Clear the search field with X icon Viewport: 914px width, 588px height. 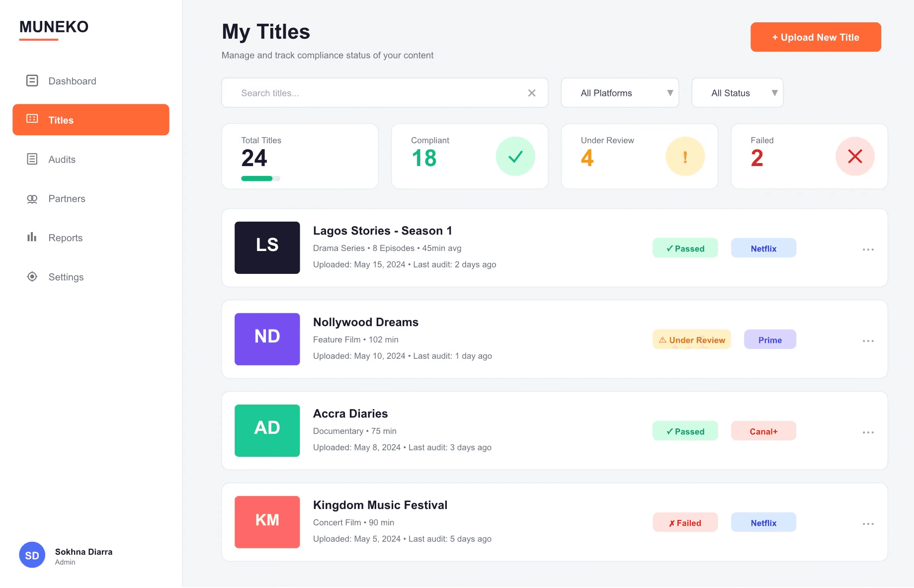tap(532, 93)
